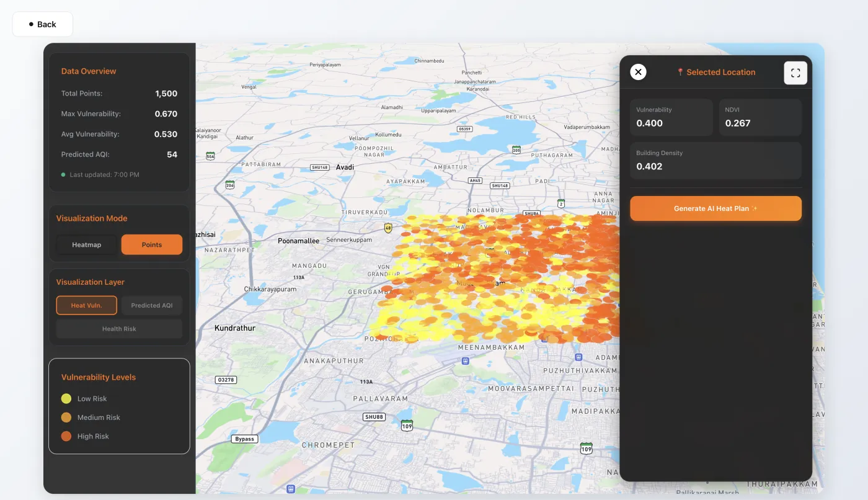This screenshot has width=868, height=500.
Task: Click the Visualization Layer heading
Action: (x=91, y=282)
